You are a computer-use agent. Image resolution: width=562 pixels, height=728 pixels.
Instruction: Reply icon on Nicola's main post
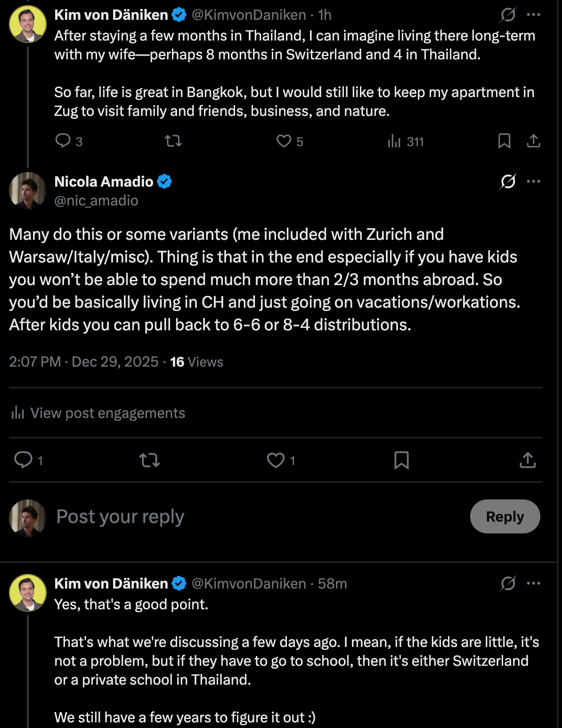pyautogui.click(x=24, y=460)
